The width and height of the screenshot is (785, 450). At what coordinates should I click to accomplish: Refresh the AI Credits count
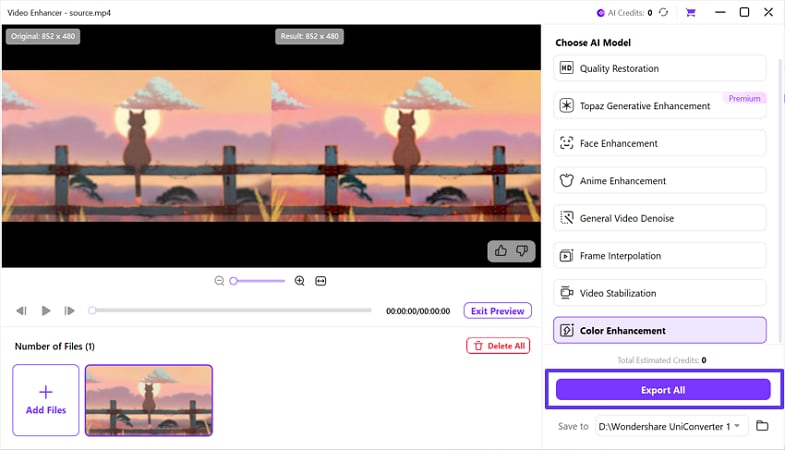[663, 13]
